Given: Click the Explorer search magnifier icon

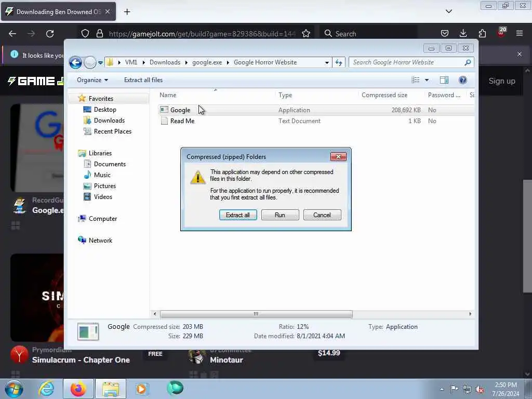Looking at the screenshot, I should [468, 62].
